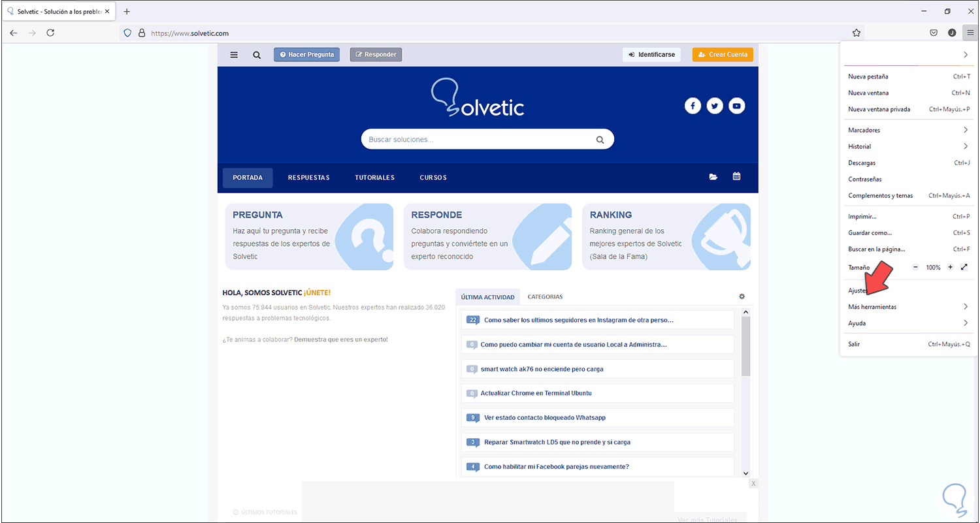980x523 pixels.
Task: Visit Solvetic's Twitter page icon
Action: [715, 106]
